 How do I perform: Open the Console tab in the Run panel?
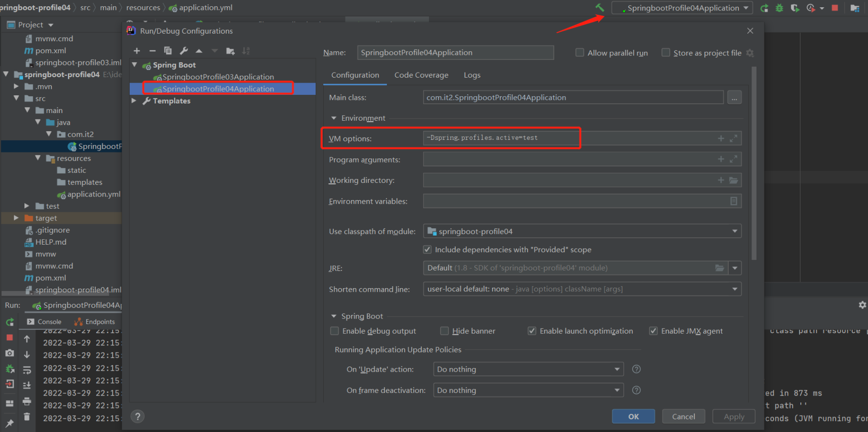pos(44,322)
